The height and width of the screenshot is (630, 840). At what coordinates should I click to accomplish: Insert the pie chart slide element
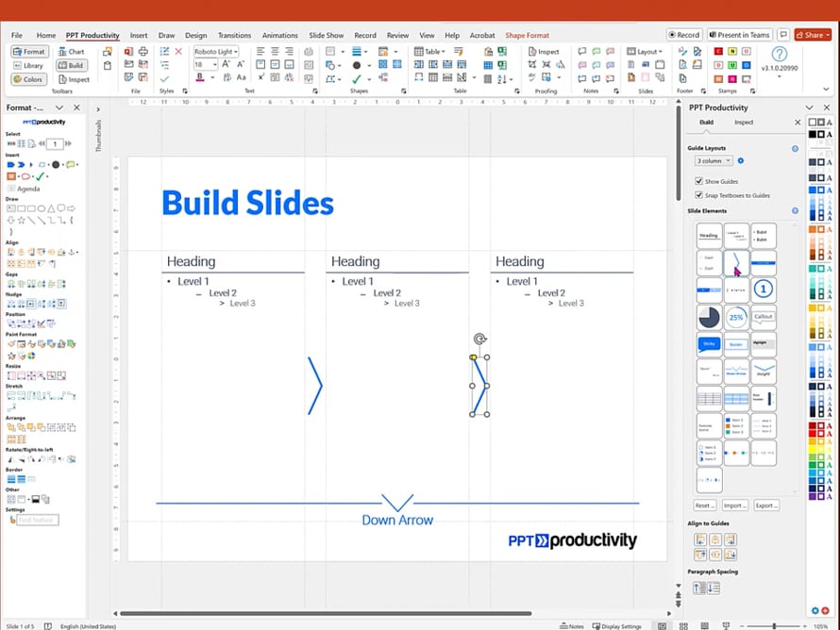709,317
